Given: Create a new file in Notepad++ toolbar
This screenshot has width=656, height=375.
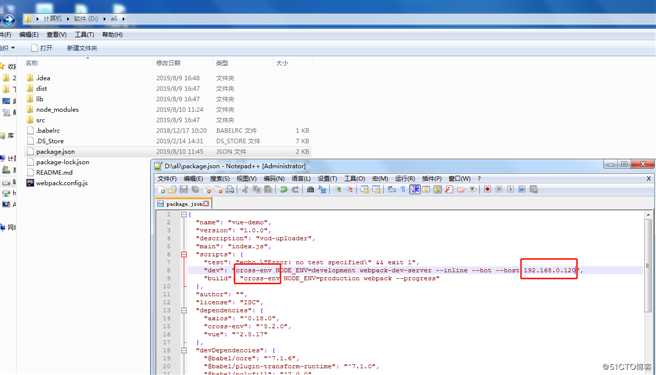Looking at the screenshot, I should (162, 190).
